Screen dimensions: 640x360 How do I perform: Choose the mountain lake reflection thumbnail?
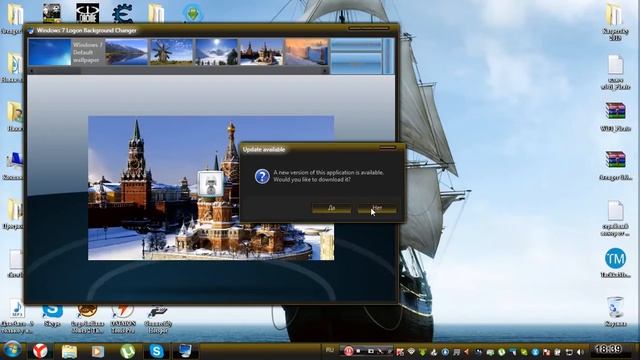tap(127, 52)
